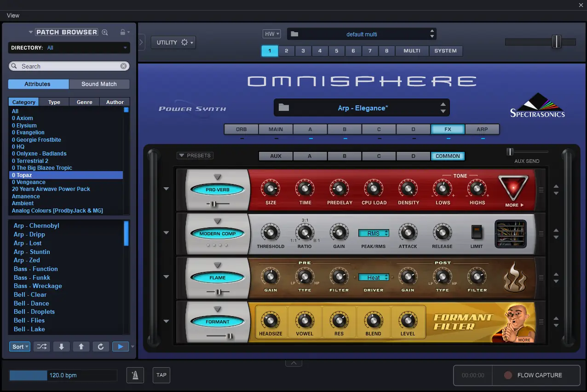Switch to the ORB page tab
This screenshot has height=392, width=587.
coord(241,129)
